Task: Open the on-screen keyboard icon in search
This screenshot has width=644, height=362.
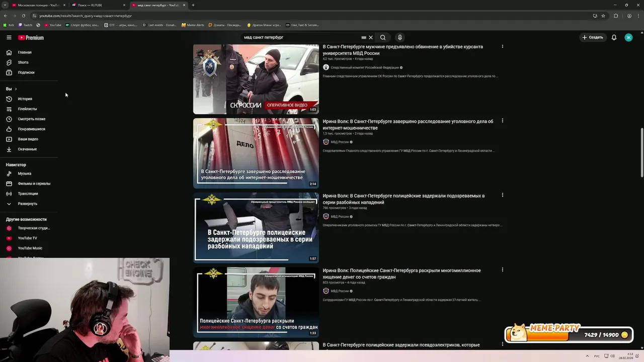Action: (x=364, y=38)
